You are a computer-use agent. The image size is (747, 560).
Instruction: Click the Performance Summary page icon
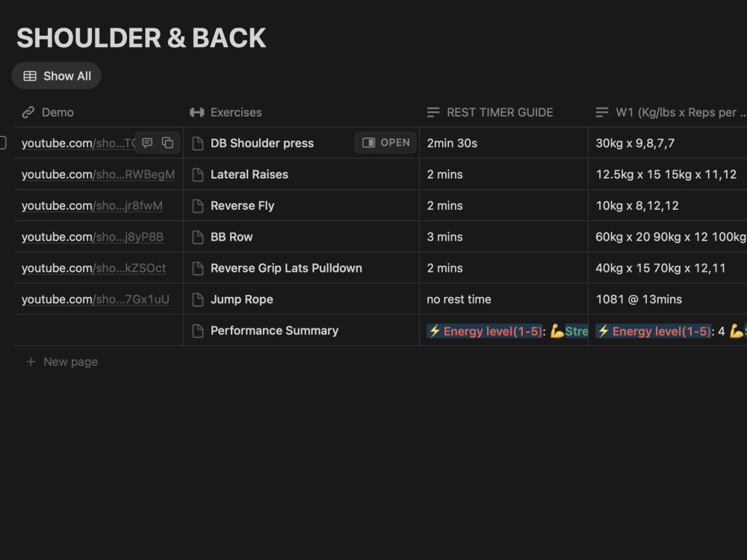198,331
